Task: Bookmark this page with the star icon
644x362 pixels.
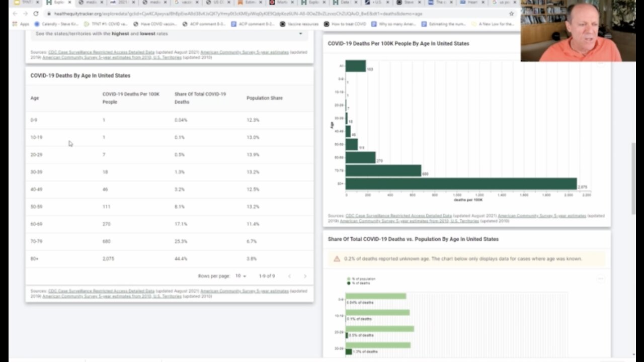Action: point(512,14)
